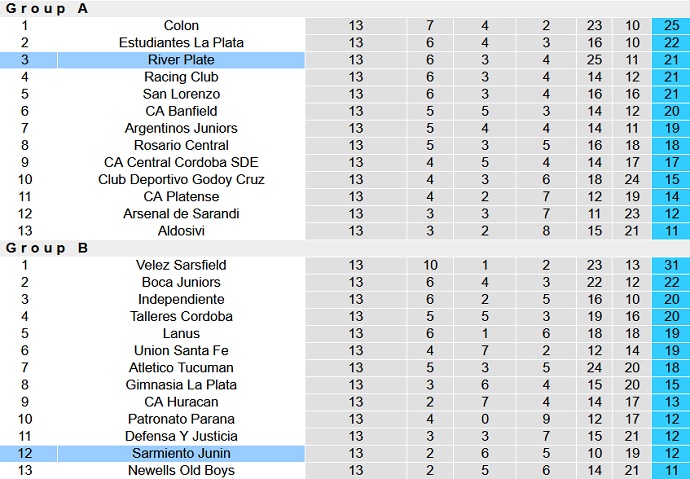Click Talleres Cordoba team name
Image resolution: width=690 pixels, height=479 pixels.
(181, 316)
